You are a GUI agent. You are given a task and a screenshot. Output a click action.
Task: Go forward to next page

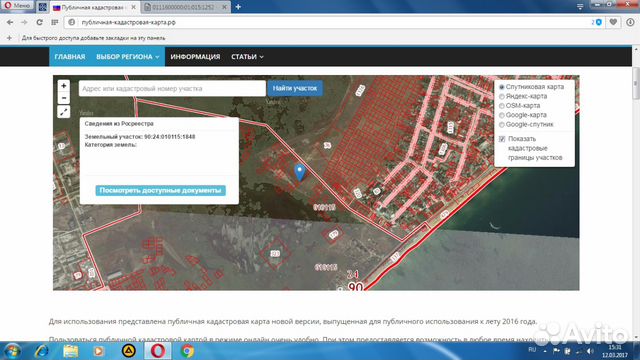pyautogui.click(x=24, y=22)
